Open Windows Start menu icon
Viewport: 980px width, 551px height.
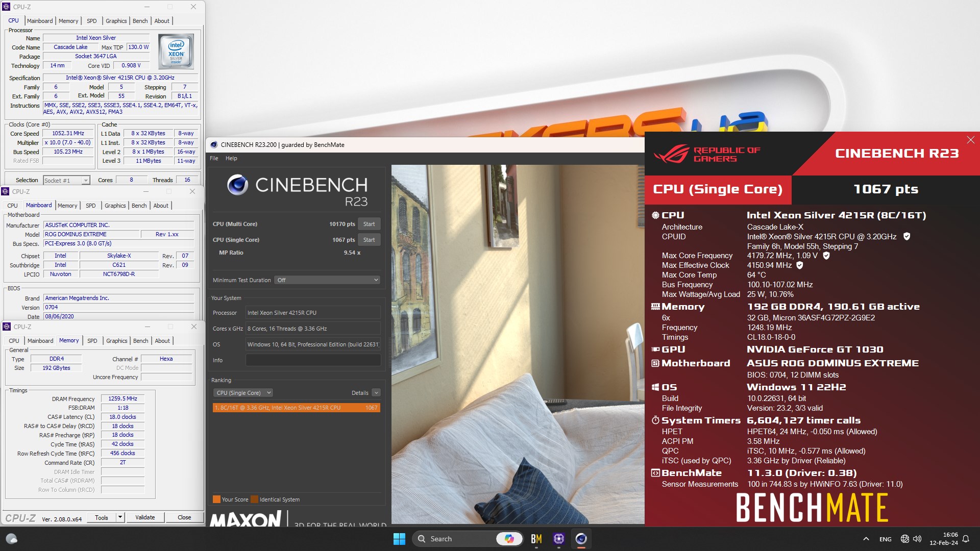(399, 539)
